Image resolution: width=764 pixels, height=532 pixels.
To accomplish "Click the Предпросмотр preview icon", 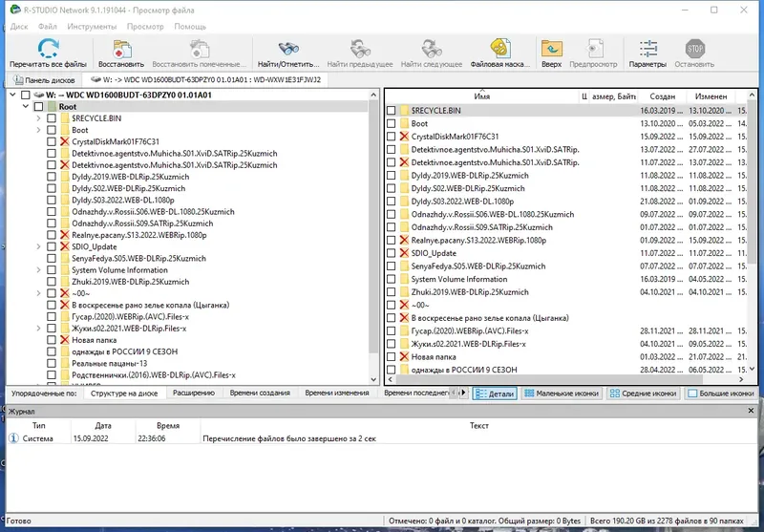I will (x=593, y=49).
